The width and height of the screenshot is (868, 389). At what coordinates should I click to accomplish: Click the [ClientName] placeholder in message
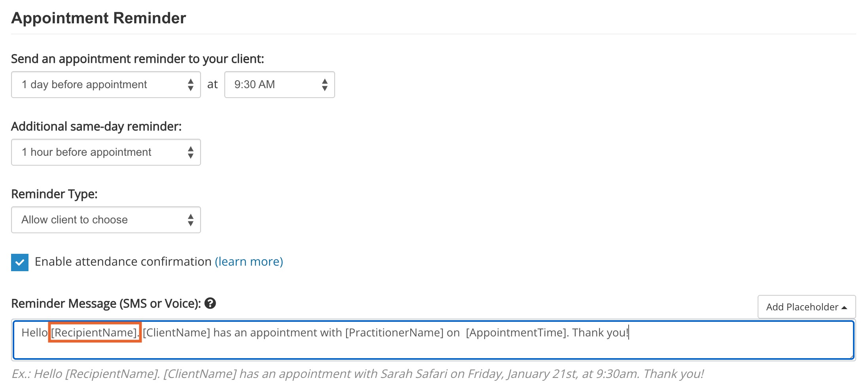(176, 332)
